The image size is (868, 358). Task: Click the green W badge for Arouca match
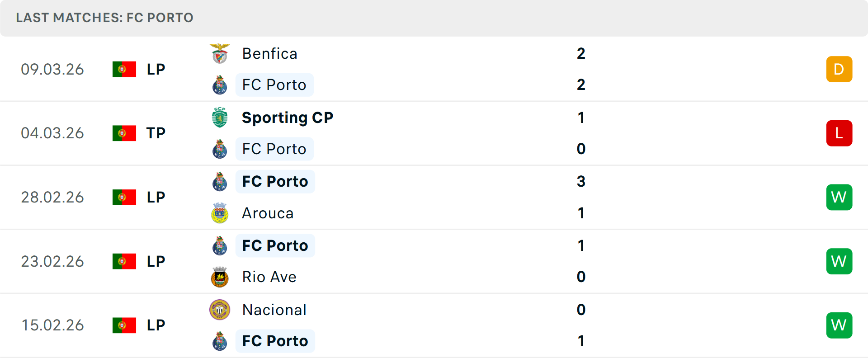[x=839, y=197]
